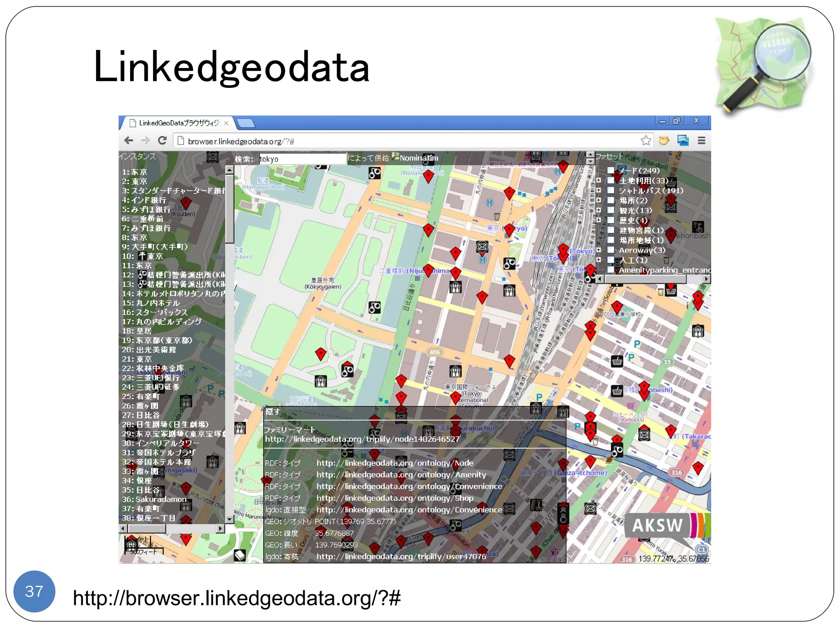Click the monitor extension icon in the toolbar
The width and height of the screenshot is (840, 630).
(x=683, y=141)
